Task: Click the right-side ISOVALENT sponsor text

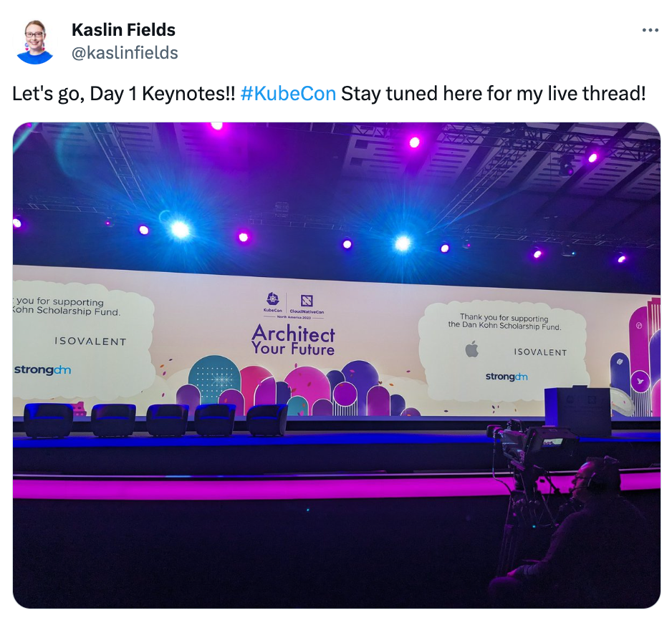Action: click(540, 352)
